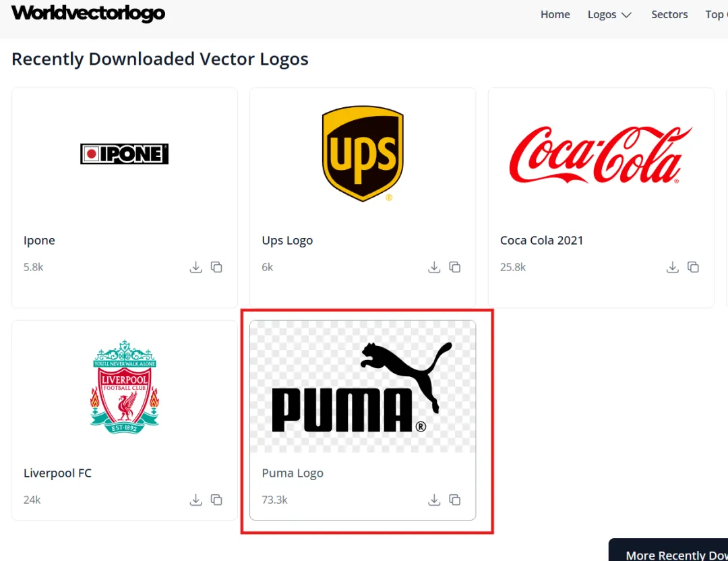
Task: Copy the Ups Logo
Action: click(454, 267)
